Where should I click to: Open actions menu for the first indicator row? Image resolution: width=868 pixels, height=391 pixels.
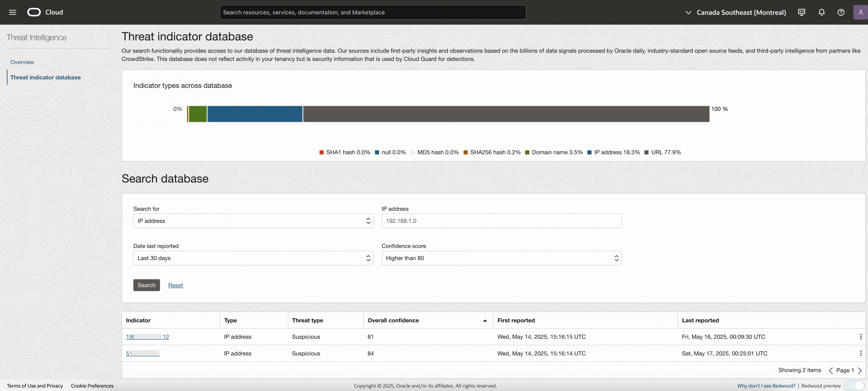(860, 337)
